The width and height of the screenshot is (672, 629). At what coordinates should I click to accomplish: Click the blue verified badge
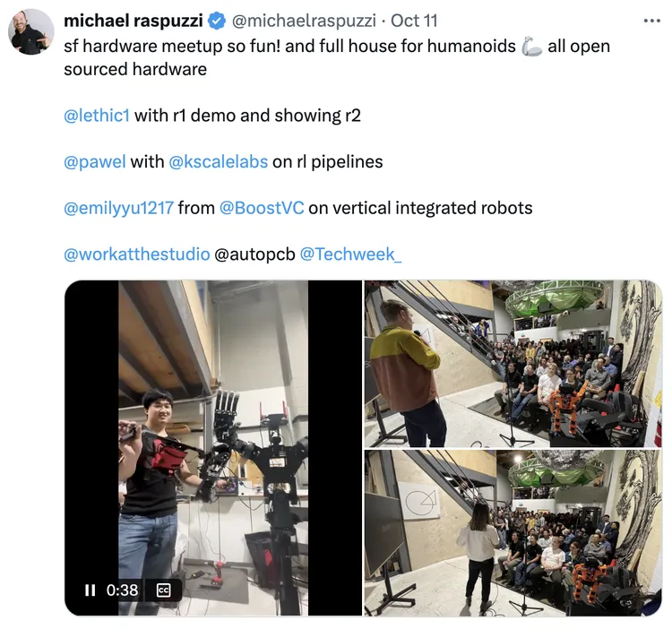[218, 21]
